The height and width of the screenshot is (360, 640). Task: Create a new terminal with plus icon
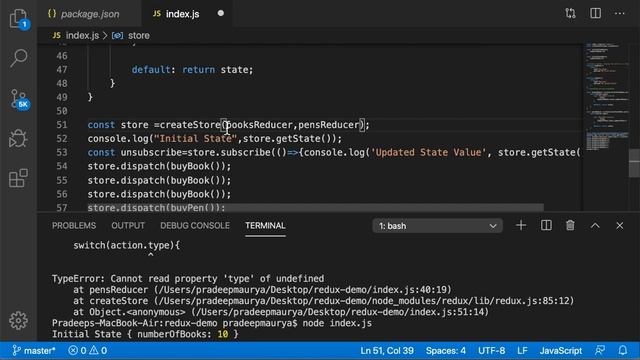coord(521,225)
